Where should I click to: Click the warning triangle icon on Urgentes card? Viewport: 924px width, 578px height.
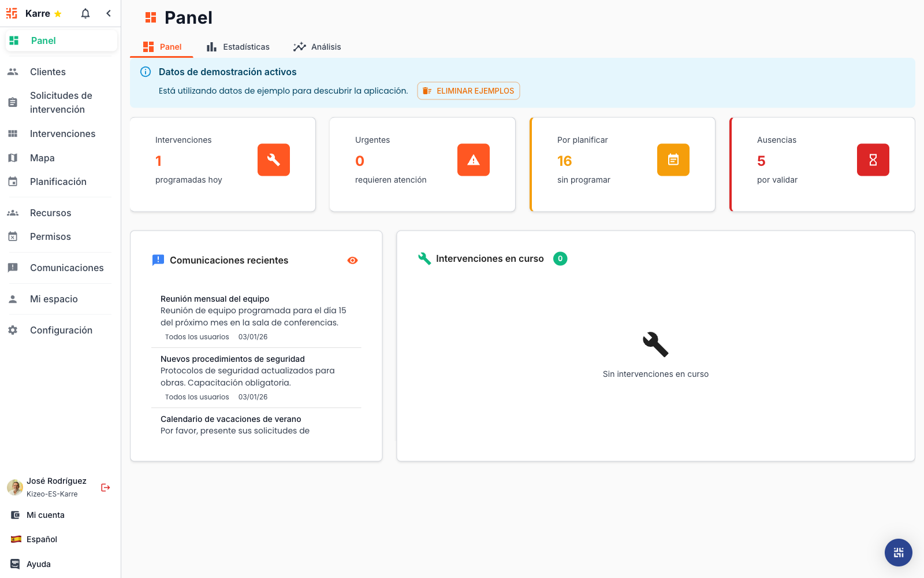(x=473, y=160)
